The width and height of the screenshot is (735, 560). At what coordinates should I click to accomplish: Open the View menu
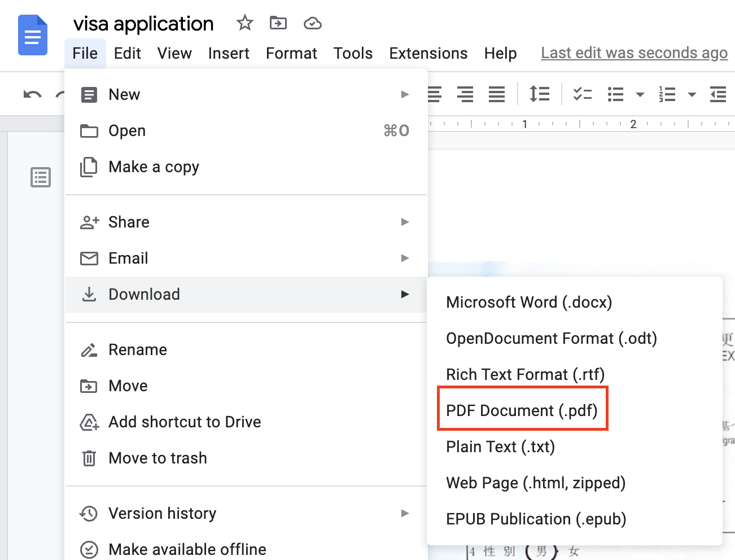174,53
